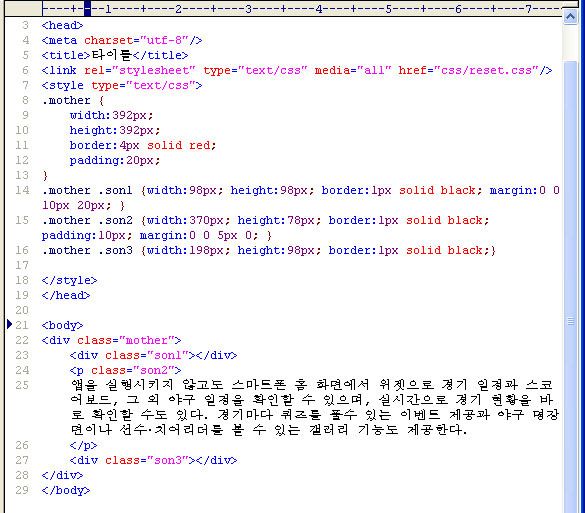Click the '.mother .son3' rule on line 16
Image resolution: width=585 pixels, height=513 pixels.
(269, 250)
